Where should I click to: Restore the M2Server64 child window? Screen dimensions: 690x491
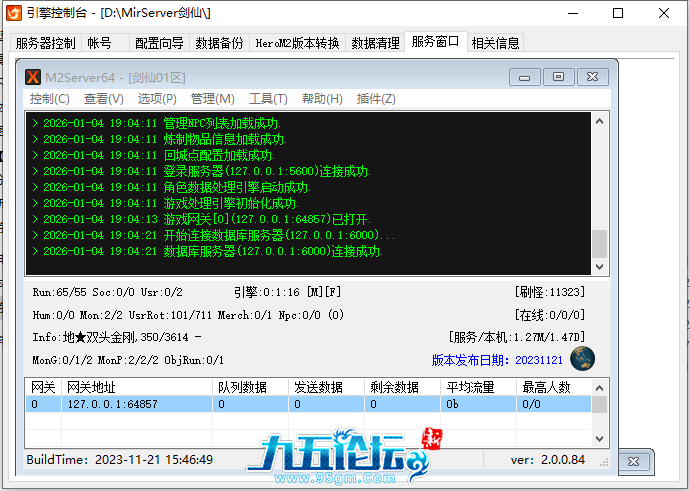[x=558, y=77]
